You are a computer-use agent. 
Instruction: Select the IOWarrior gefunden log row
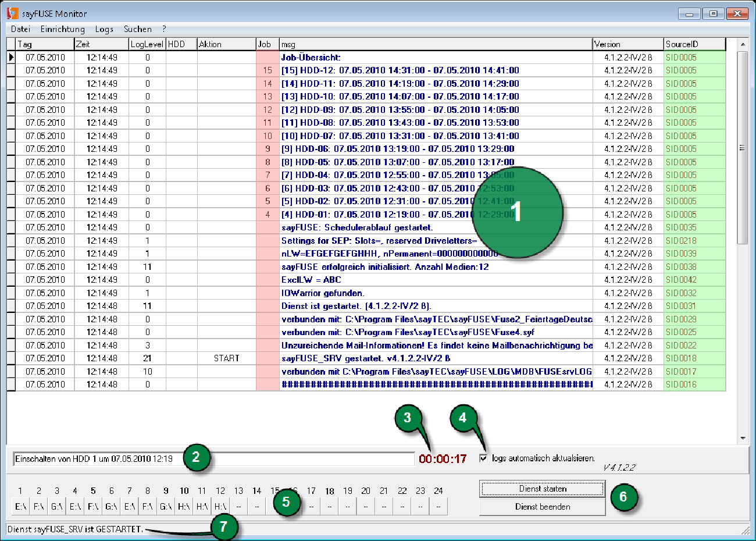pyautogui.click(x=323, y=293)
